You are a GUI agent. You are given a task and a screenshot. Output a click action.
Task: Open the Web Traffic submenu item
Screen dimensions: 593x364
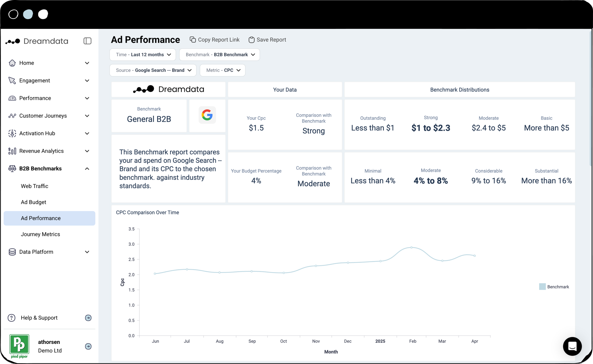pos(34,186)
